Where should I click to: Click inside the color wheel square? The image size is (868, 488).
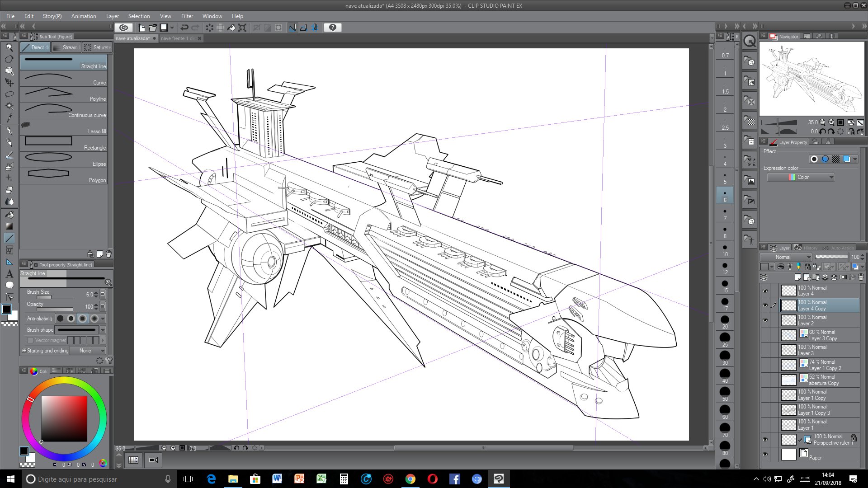click(64, 419)
